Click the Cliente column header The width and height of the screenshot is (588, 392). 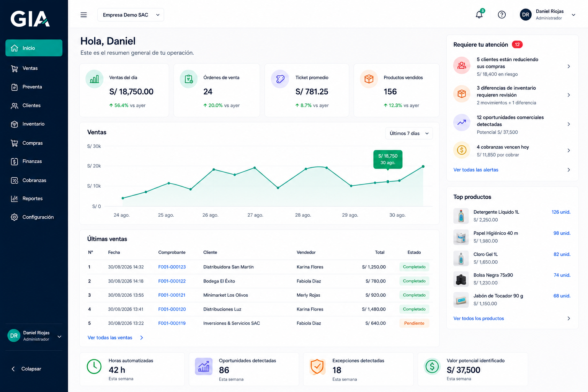pos(210,252)
